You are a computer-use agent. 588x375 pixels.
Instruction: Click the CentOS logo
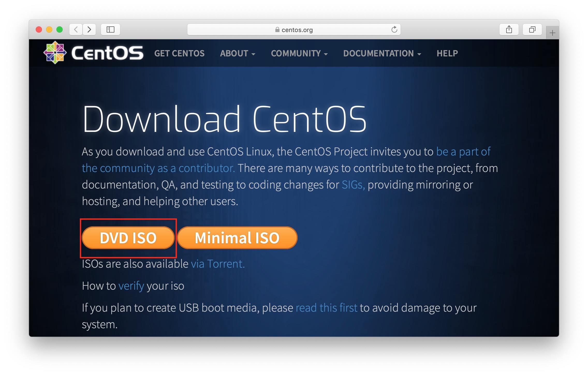pyautogui.click(x=93, y=53)
